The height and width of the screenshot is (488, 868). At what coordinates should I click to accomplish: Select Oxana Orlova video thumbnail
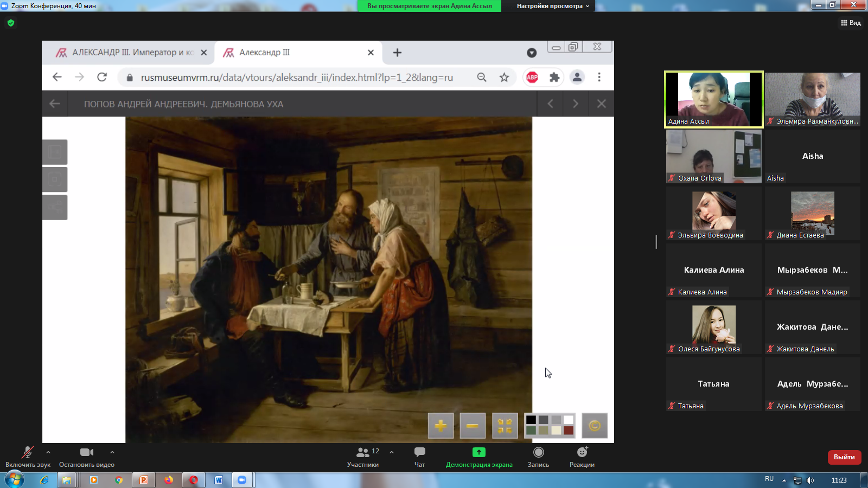(714, 156)
